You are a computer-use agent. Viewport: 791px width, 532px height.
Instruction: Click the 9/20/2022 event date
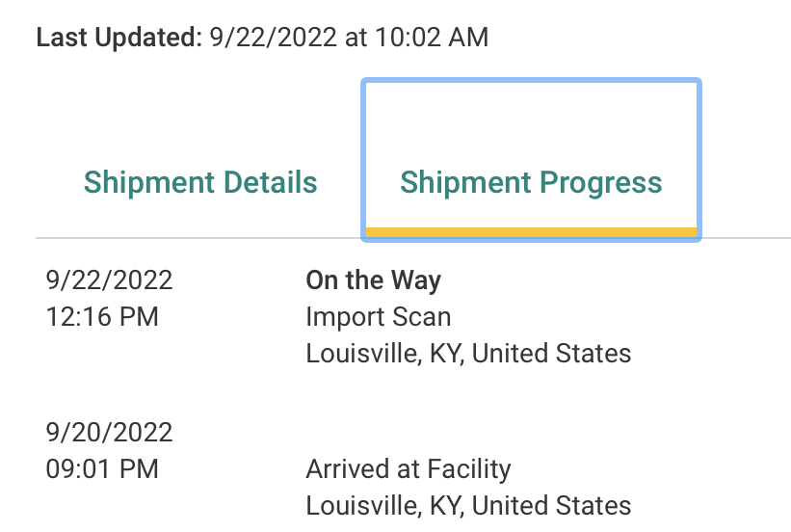coord(109,432)
